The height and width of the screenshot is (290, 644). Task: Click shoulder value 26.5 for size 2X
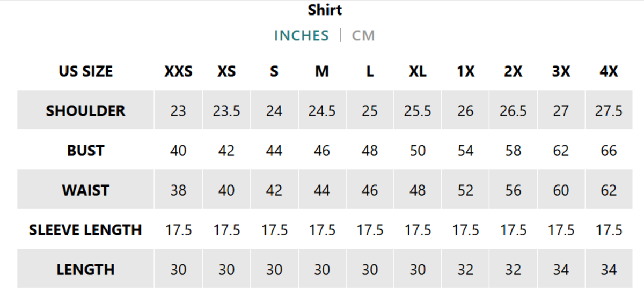click(x=513, y=111)
